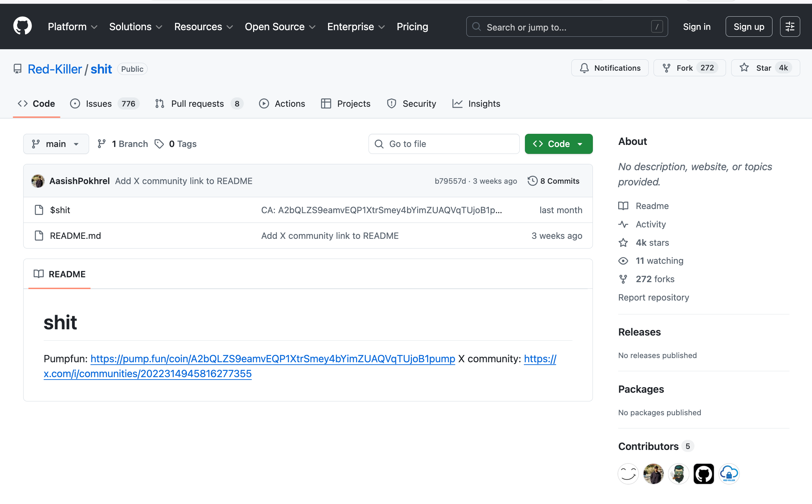Click the Sign up button
This screenshot has height=504, width=812.
click(749, 27)
